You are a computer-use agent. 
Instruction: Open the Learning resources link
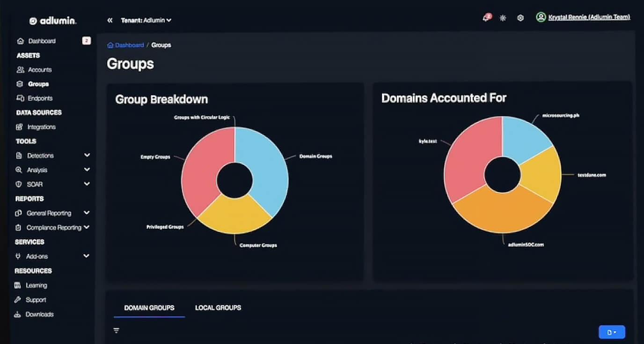pyautogui.click(x=37, y=285)
